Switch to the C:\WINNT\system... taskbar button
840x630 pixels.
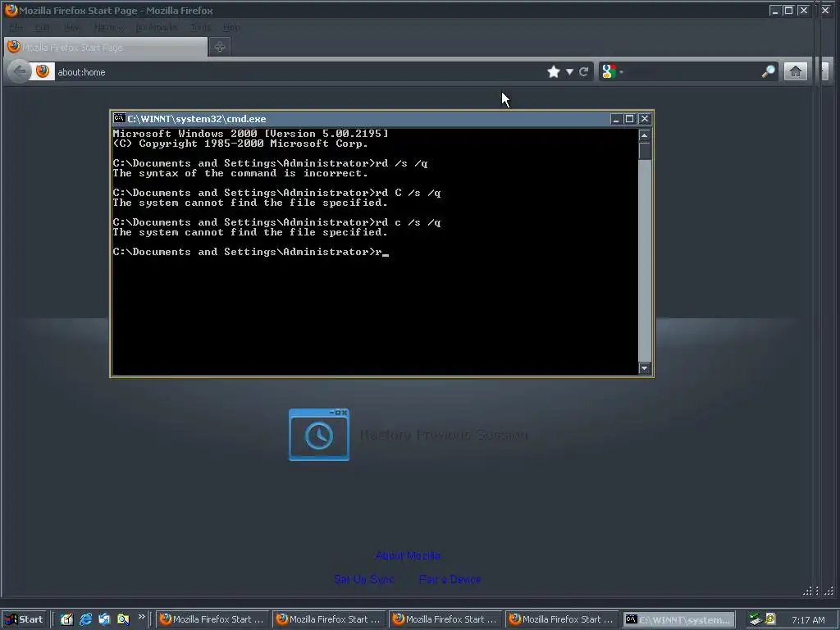click(678, 619)
